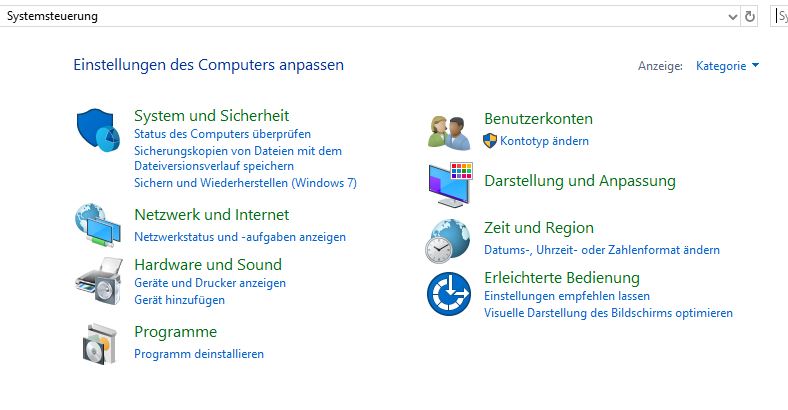Click the Erleichterte Bedienung blue icon
Screen dimensions: 788x410
449,294
